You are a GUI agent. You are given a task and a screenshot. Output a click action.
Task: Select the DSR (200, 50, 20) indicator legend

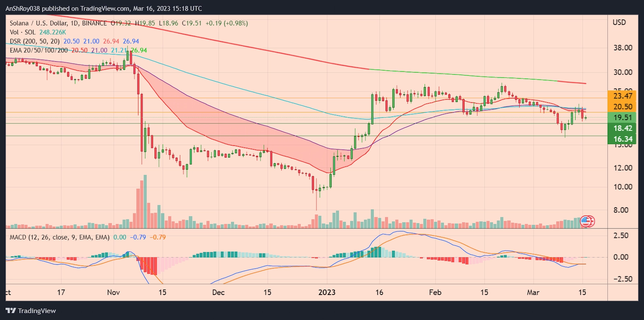click(x=35, y=41)
